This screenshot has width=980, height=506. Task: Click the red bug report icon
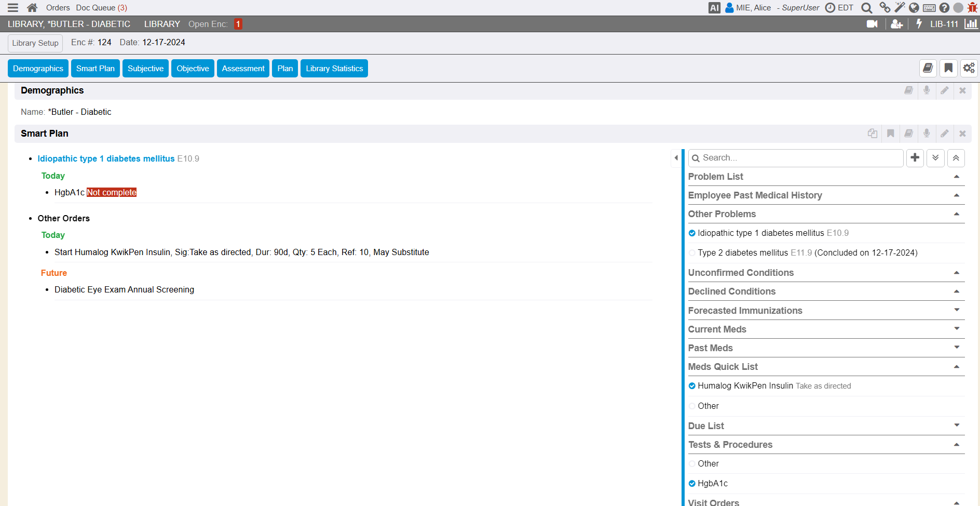pyautogui.click(x=972, y=8)
